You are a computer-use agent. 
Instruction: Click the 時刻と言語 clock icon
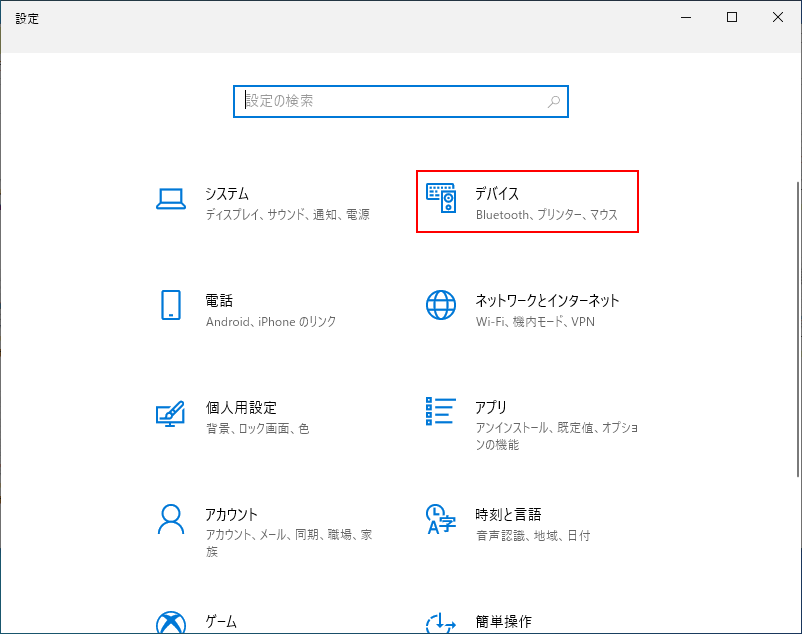coord(441,519)
